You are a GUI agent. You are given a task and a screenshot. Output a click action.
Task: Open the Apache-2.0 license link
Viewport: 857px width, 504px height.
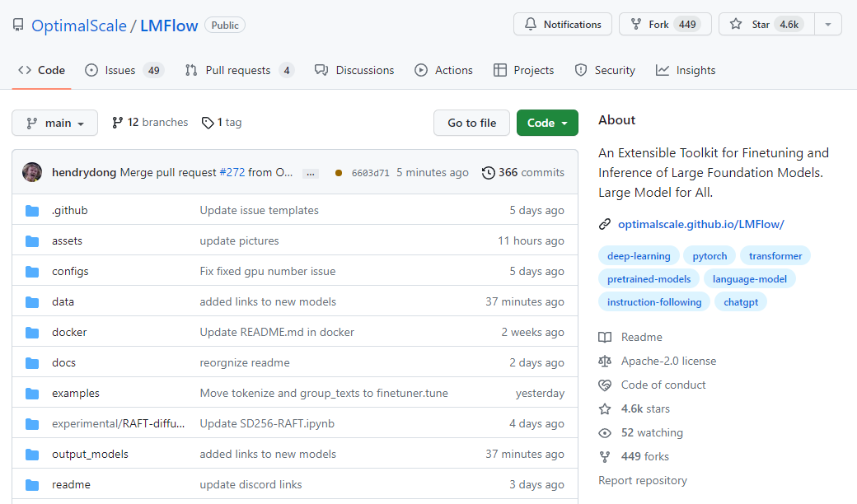pyautogui.click(x=668, y=361)
